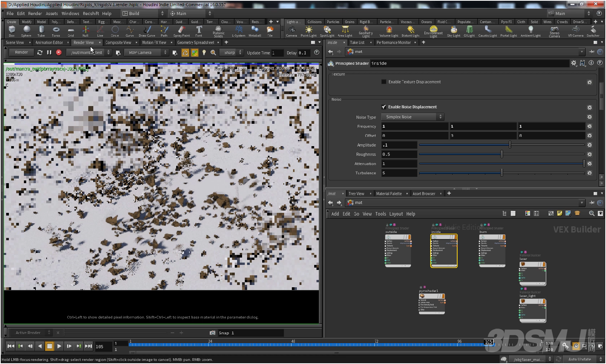The height and width of the screenshot is (364, 606).
Task: Add an Area Light
Action: pyautogui.click(x=345, y=31)
